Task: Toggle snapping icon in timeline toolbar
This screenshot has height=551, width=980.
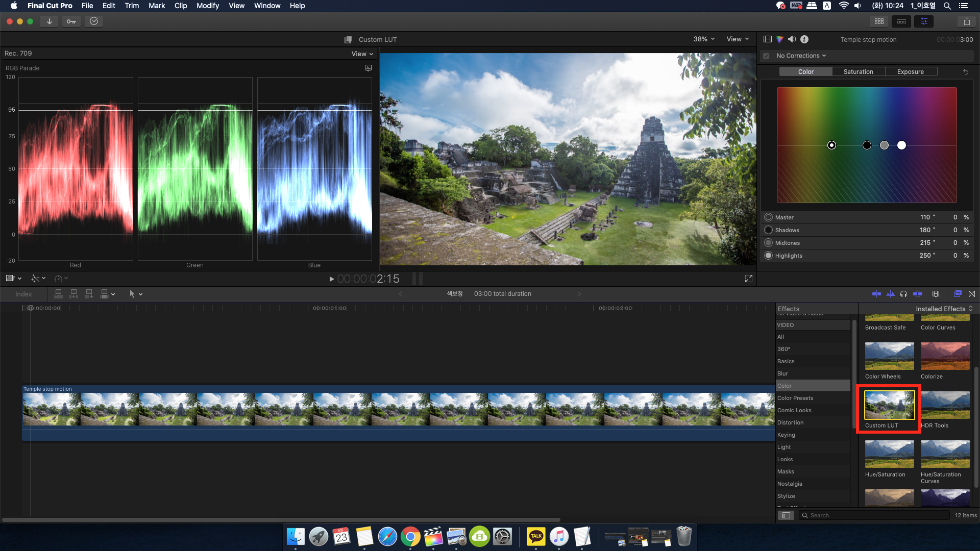Action: pyautogui.click(x=918, y=294)
